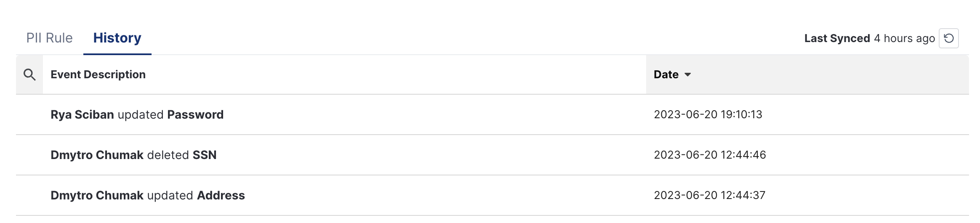This screenshot has width=980, height=223.
Task: Select the 19:10:13 timestamp cell
Action: pyautogui.click(x=708, y=114)
